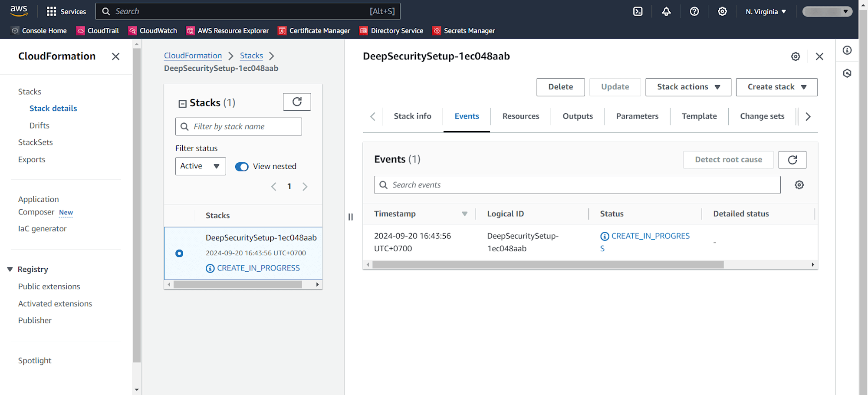This screenshot has width=868, height=395.
Task: Click the sidebar vertical scrollbar
Action: pos(137,205)
